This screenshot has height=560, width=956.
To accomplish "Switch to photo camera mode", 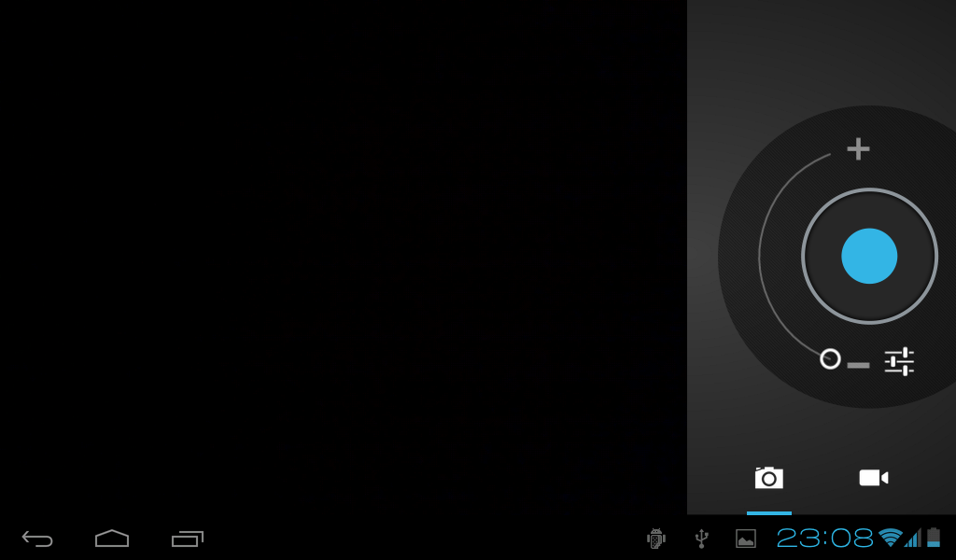I will (x=768, y=478).
